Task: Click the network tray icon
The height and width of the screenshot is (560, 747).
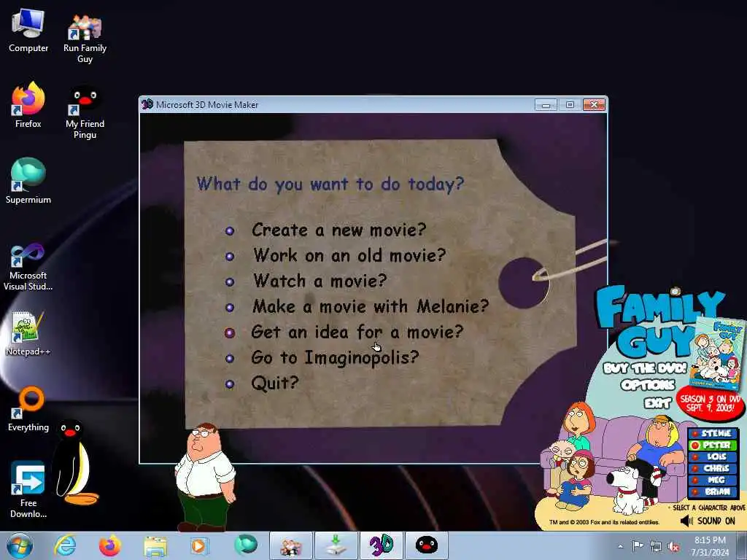Action: (656, 546)
